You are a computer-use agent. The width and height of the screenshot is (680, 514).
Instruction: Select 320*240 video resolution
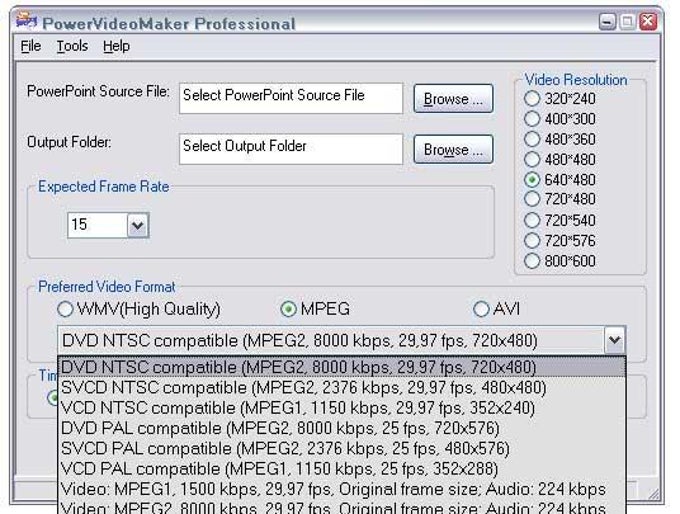560,99
